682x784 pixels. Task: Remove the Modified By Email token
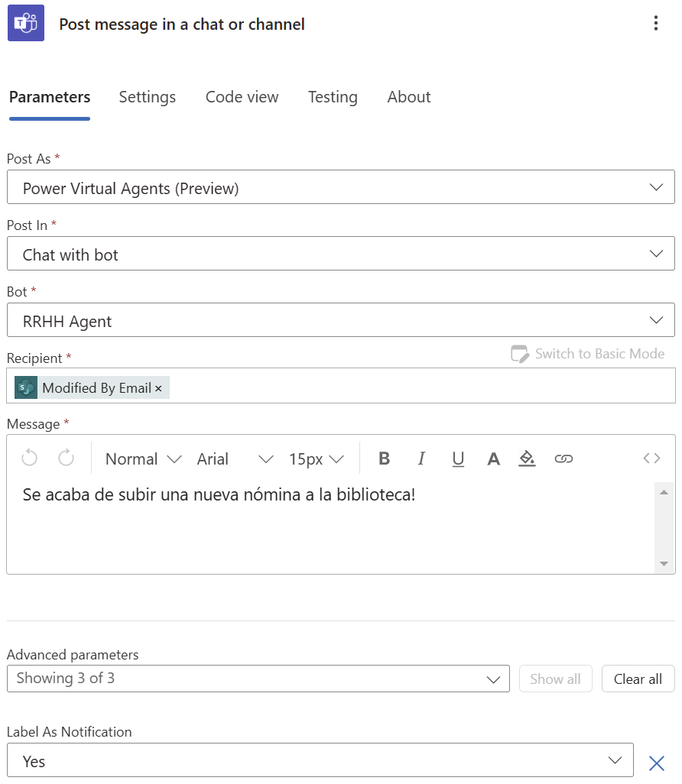[x=158, y=387]
